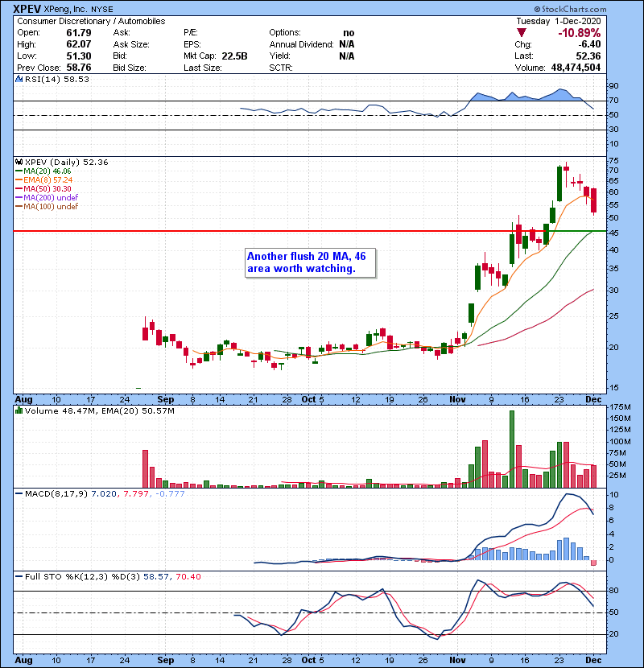Click the Volume panel bar icon
The width and height of the screenshot is (644, 668).
tap(19, 411)
